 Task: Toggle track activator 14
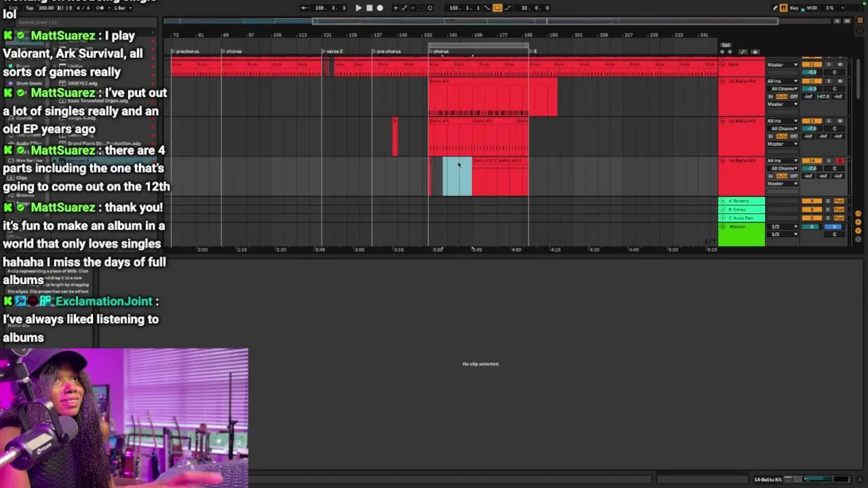coord(812,161)
